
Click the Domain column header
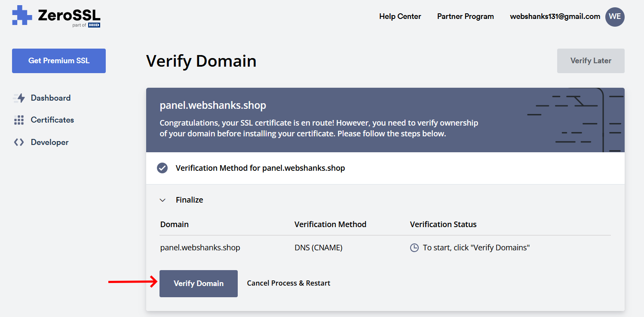(x=175, y=225)
